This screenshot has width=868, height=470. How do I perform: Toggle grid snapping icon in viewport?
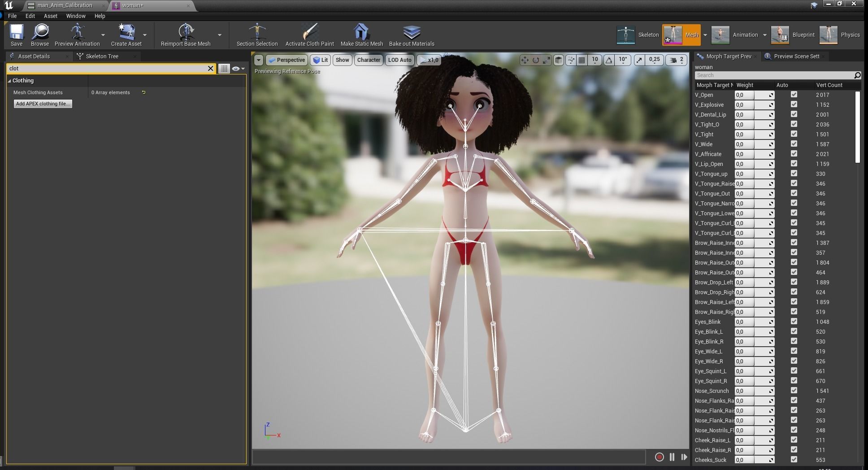(582, 60)
